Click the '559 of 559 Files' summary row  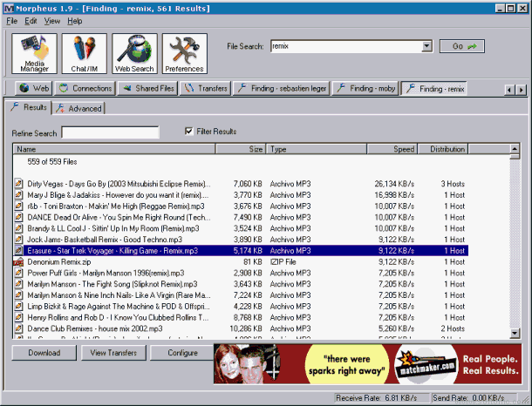pyautogui.click(x=52, y=162)
